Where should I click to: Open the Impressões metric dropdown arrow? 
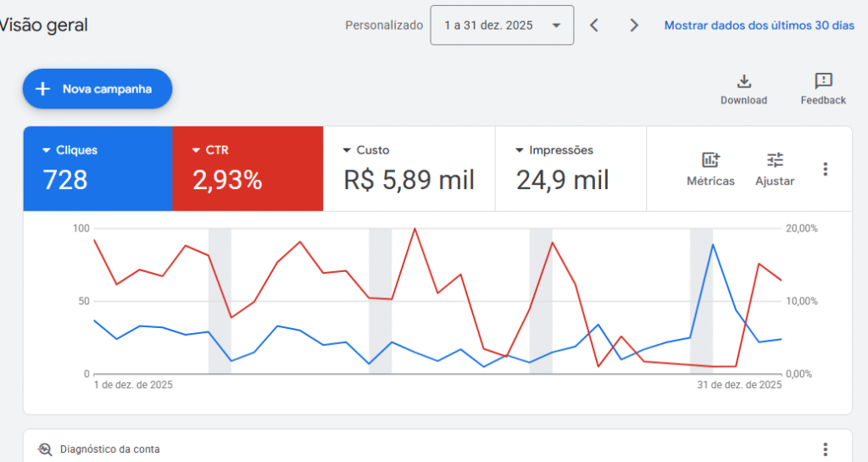tap(519, 151)
